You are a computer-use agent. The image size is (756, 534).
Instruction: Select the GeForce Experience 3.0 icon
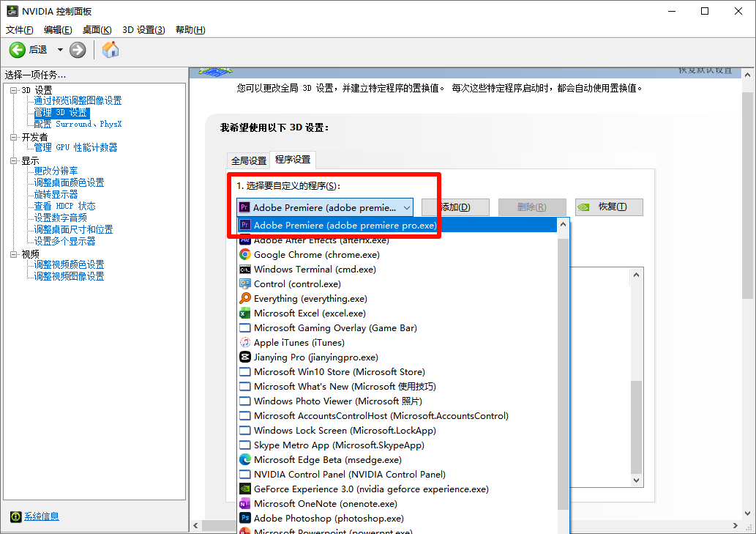pyautogui.click(x=245, y=489)
